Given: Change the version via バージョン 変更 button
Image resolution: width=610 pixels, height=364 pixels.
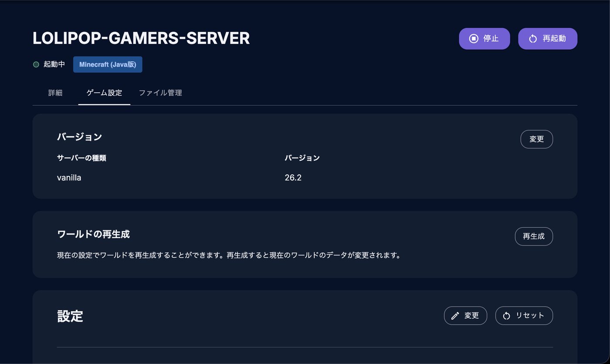Looking at the screenshot, I should (537, 139).
